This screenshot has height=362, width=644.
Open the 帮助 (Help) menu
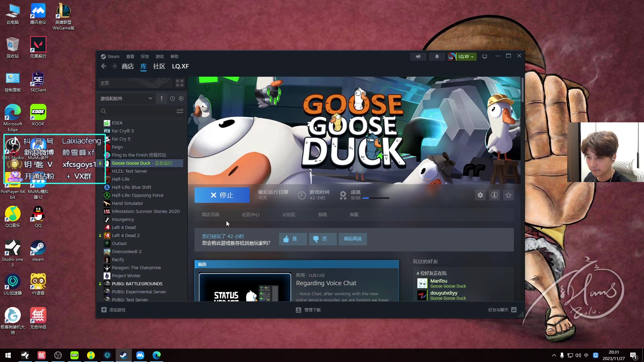(x=174, y=56)
